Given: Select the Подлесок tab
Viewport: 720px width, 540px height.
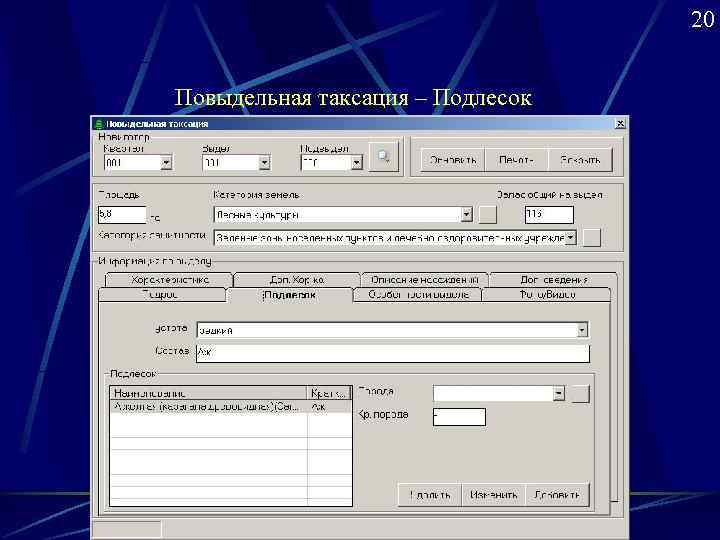Looking at the screenshot, I should point(290,295).
